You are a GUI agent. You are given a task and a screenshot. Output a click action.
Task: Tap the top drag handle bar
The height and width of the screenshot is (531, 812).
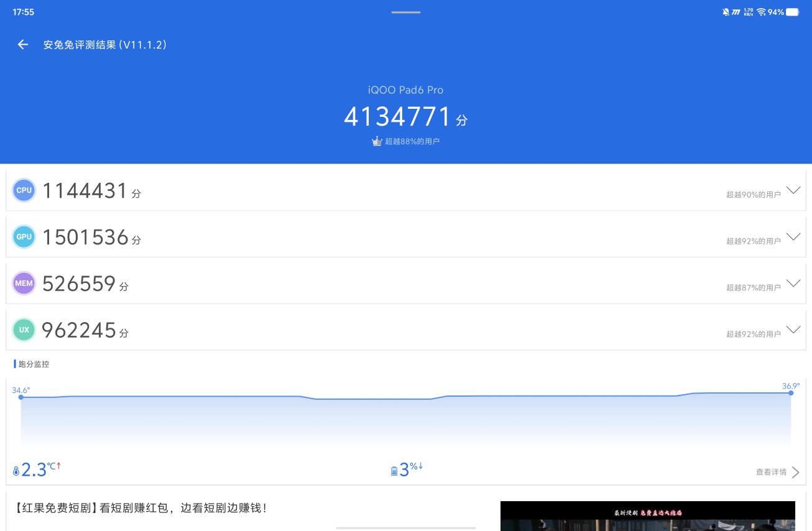pos(406,12)
